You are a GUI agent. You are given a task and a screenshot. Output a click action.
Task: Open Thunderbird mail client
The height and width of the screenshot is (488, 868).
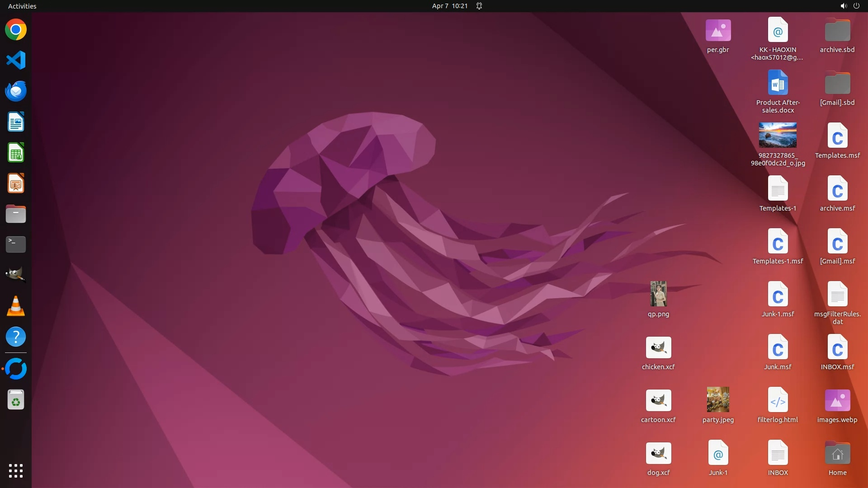click(16, 91)
